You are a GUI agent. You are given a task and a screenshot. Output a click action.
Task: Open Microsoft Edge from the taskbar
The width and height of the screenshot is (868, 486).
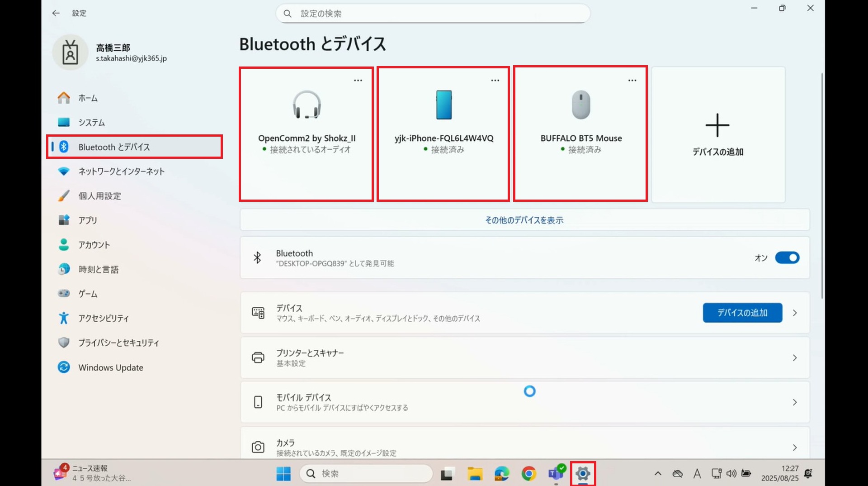tap(501, 473)
